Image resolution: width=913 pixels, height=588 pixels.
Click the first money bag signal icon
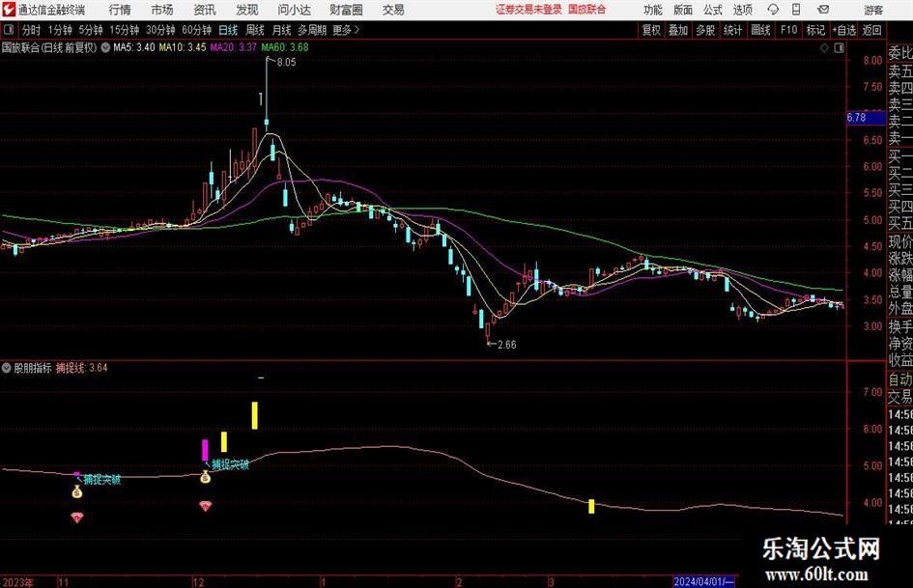pyautogui.click(x=77, y=492)
